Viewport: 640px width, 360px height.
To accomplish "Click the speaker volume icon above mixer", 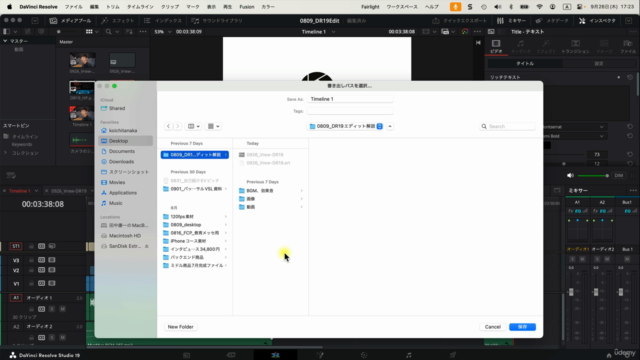I will 570,176.
